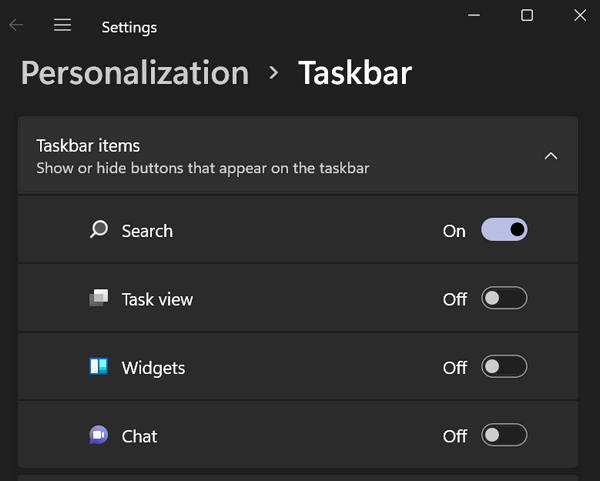Click the Task view stacked windows icon

pyautogui.click(x=99, y=298)
